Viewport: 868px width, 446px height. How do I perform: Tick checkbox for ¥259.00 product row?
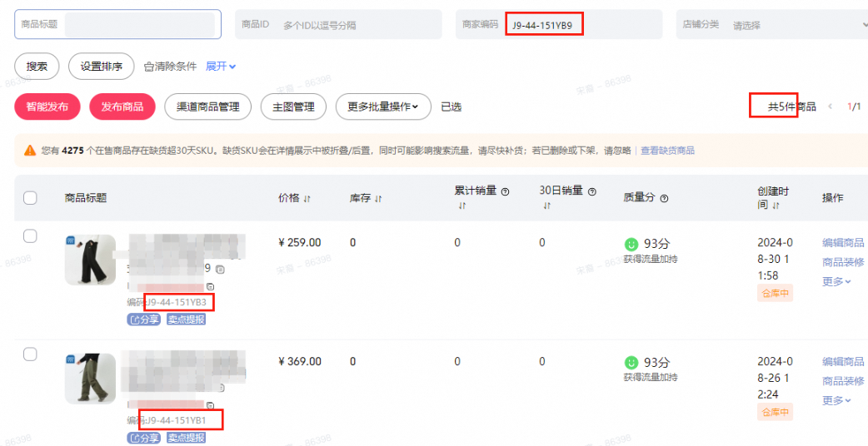tap(30, 236)
